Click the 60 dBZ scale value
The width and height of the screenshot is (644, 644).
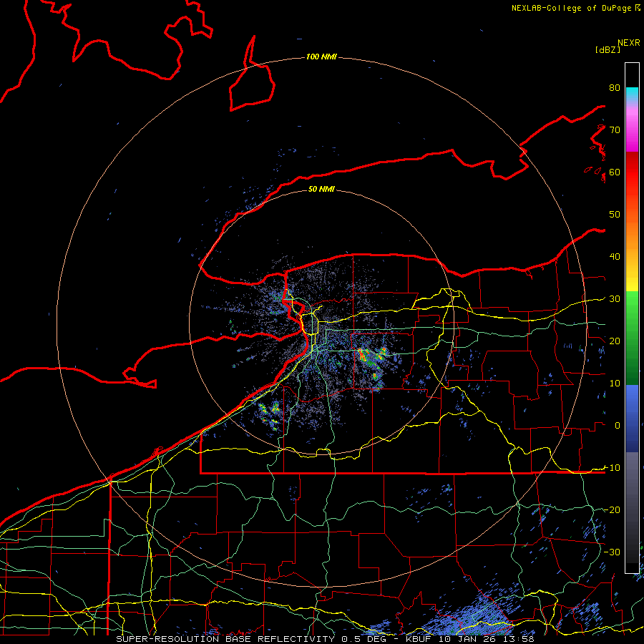click(615, 172)
